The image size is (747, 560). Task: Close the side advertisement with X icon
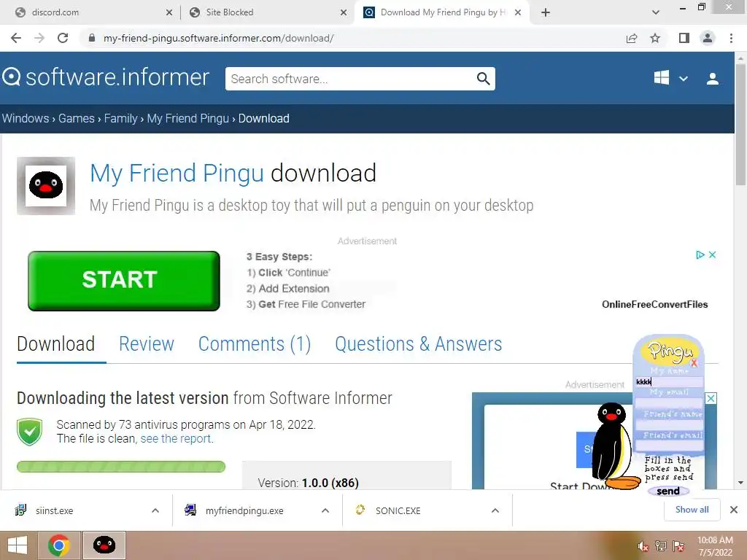[x=711, y=398]
